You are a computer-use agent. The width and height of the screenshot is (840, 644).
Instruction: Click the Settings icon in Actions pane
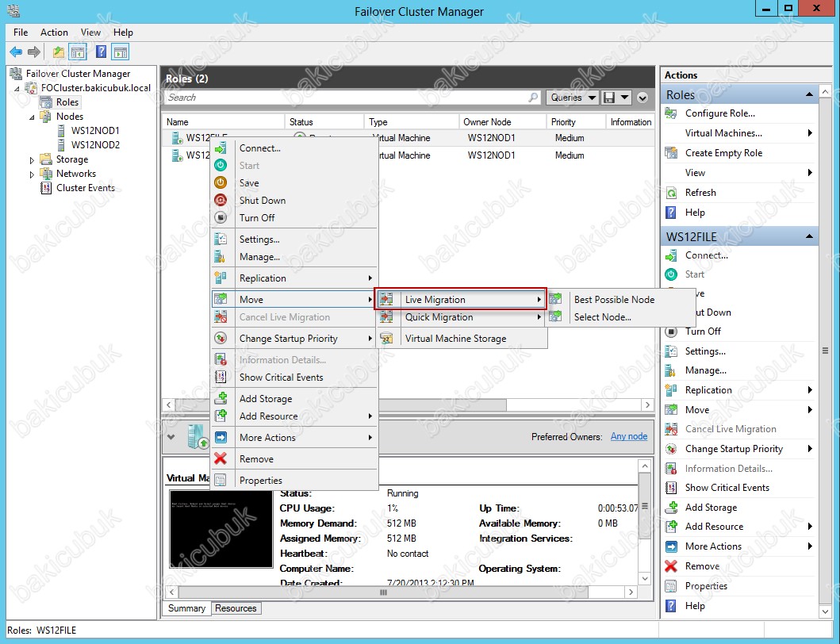(x=671, y=351)
